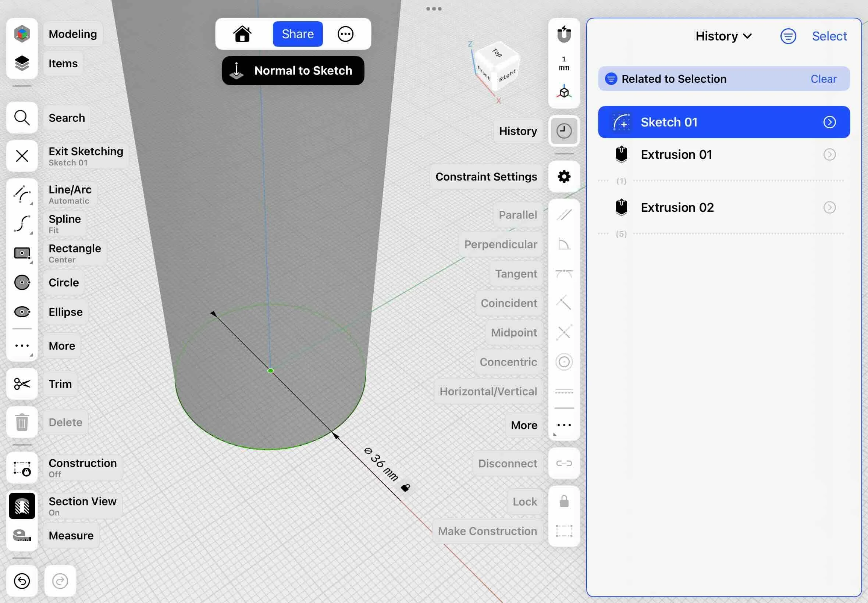
Task: Clear the Related to Selection filter
Action: 823,79
